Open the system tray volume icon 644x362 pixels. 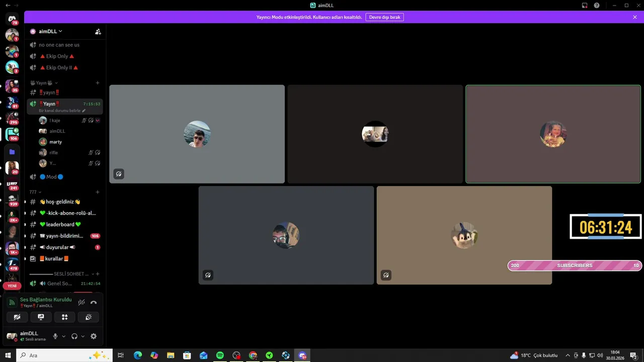[x=600, y=355]
